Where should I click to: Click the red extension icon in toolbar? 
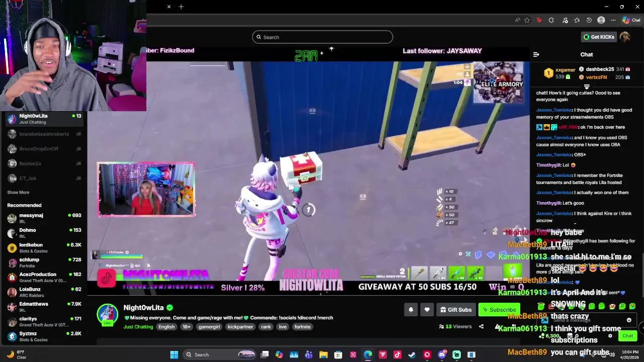539,20
